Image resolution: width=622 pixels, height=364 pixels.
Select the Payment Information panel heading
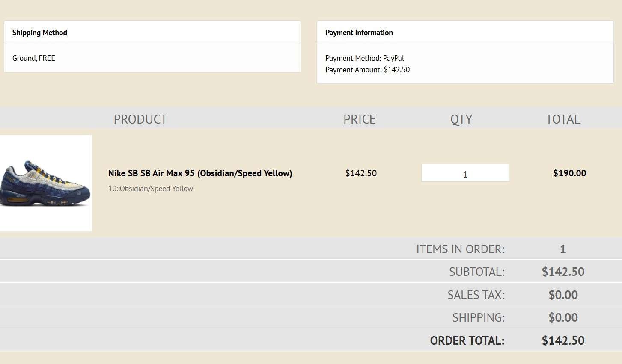tap(359, 33)
